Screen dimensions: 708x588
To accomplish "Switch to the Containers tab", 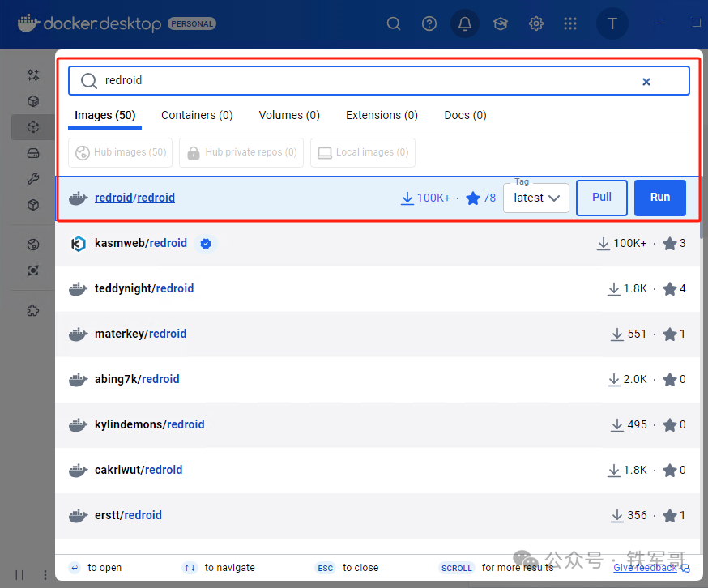I will click(x=196, y=115).
